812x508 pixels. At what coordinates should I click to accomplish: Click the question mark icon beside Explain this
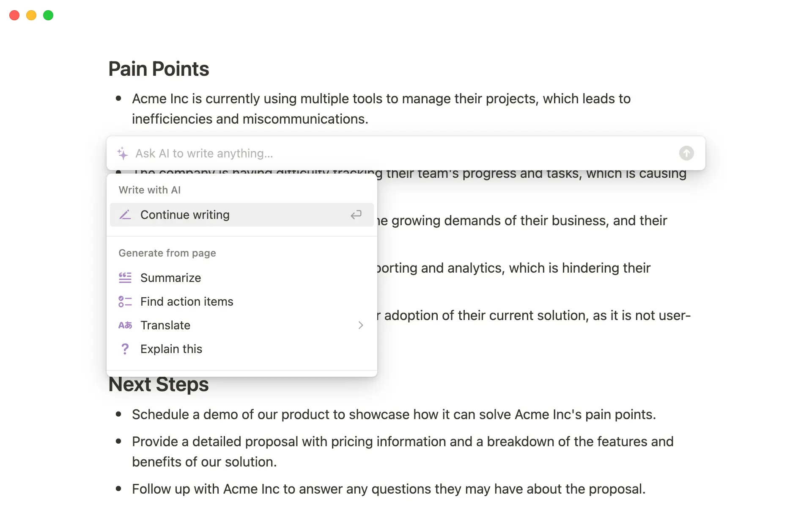(125, 349)
